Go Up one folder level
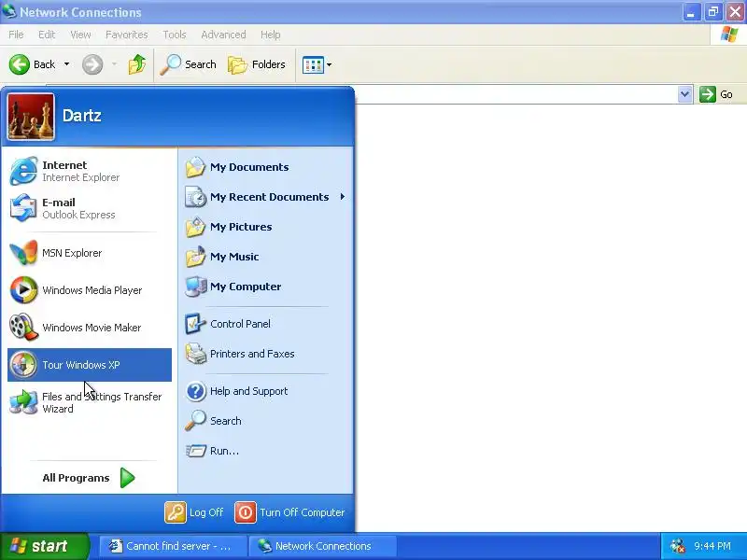The width and height of the screenshot is (747, 560). point(137,64)
